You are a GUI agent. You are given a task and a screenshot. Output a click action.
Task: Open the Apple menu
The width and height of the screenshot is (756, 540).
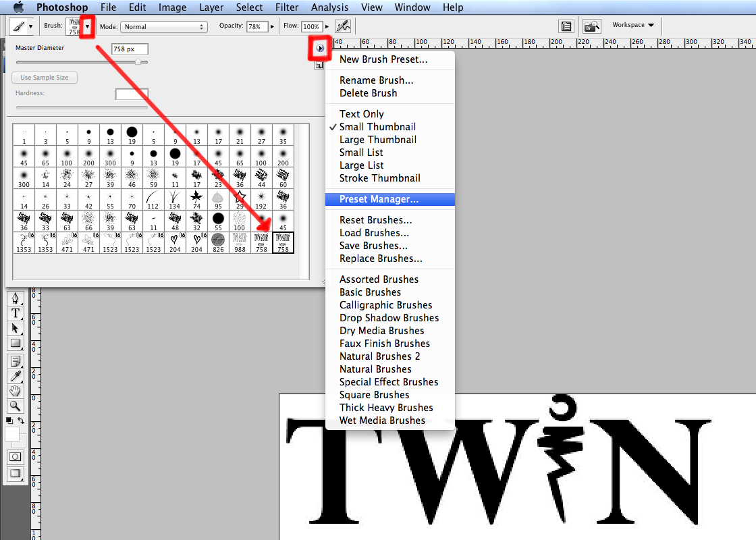[18, 7]
